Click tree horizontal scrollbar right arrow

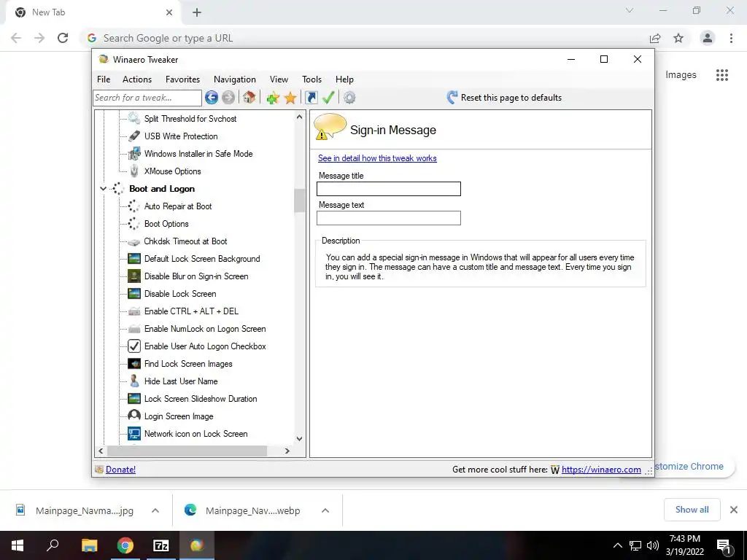pyautogui.click(x=287, y=451)
